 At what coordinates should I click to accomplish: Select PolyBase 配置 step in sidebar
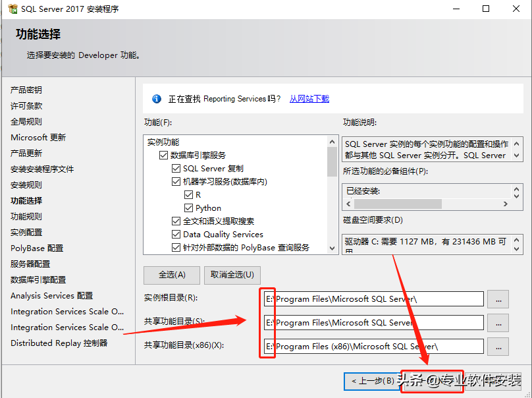click(37, 248)
